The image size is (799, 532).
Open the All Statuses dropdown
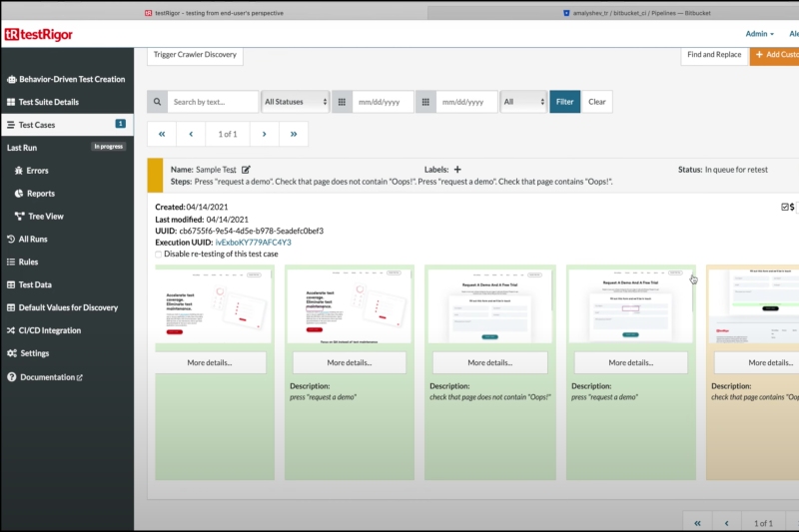(x=296, y=102)
